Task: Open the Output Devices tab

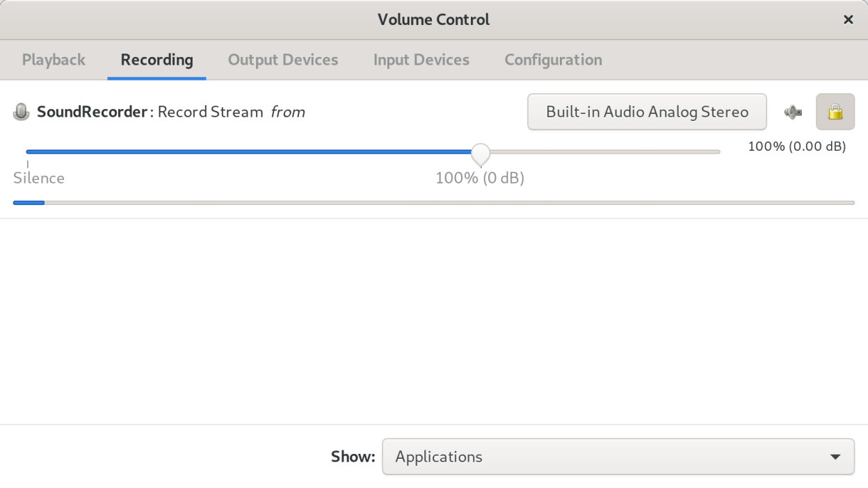Action: 283,60
